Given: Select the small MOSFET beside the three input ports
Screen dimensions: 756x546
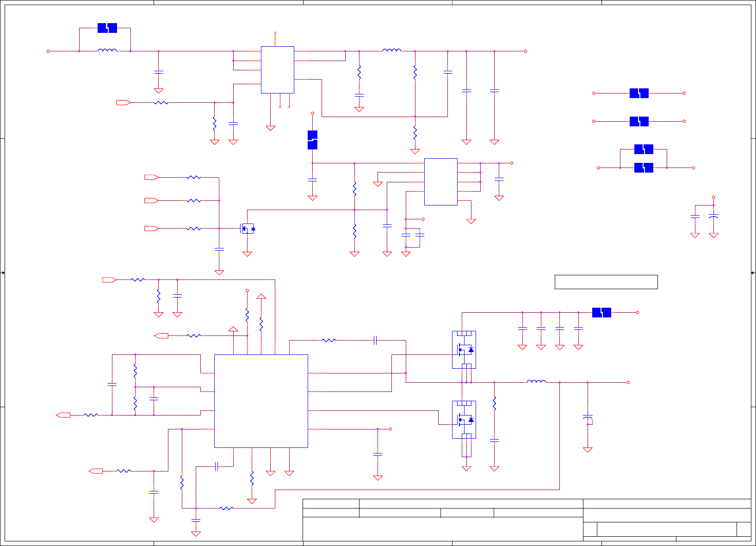Looking at the screenshot, I should pos(248,229).
